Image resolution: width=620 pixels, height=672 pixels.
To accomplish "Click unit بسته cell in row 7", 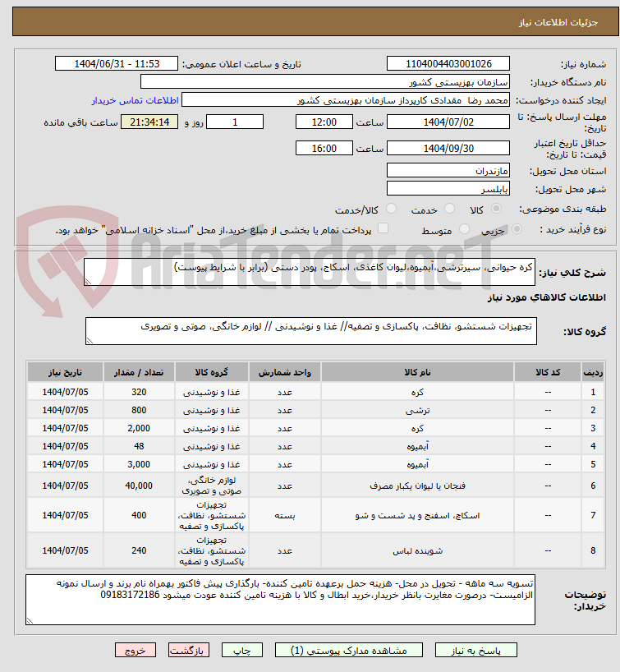I will pyautogui.click(x=284, y=515).
